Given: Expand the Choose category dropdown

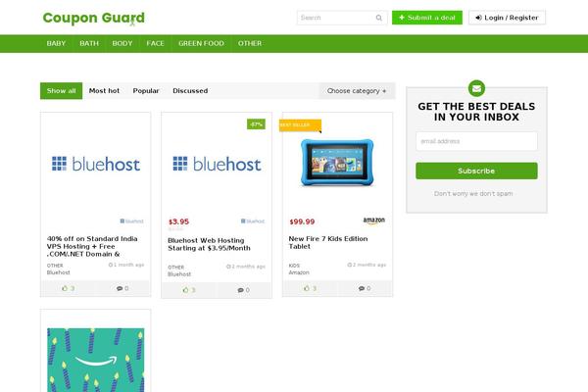Looking at the screenshot, I should (x=357, y=91).
